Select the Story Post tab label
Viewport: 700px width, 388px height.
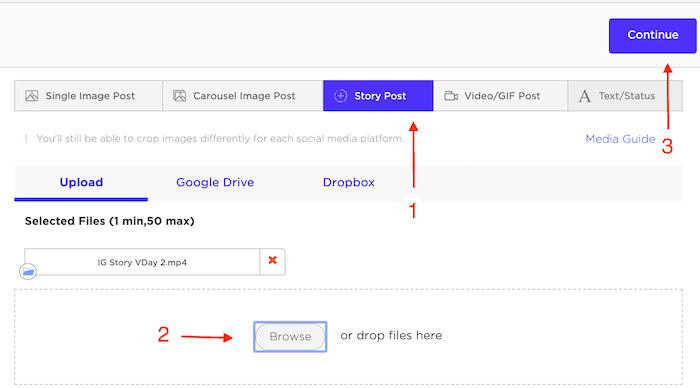tap(380, 96)
